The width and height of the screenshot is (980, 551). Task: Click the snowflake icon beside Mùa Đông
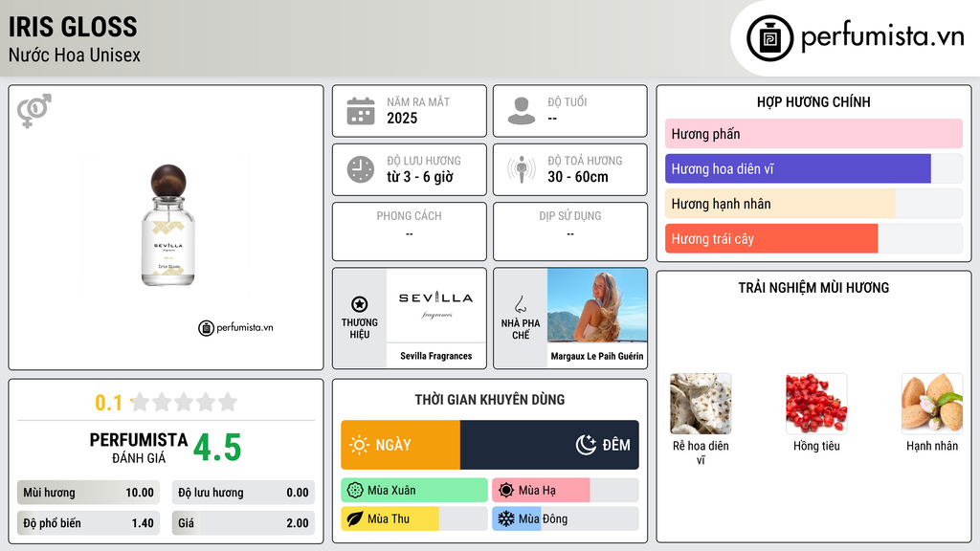coord(506,518)
